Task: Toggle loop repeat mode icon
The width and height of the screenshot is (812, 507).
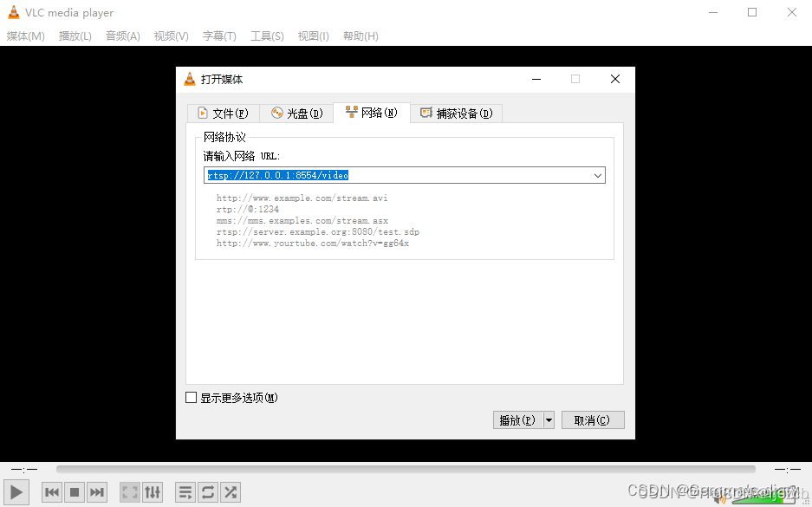Action: click(208, 492)
